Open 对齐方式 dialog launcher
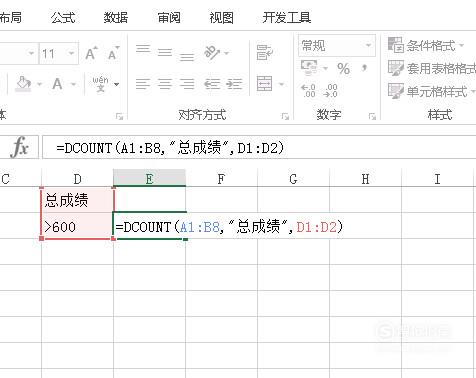The width and height of the screenshot is (476, 378). 285,116
